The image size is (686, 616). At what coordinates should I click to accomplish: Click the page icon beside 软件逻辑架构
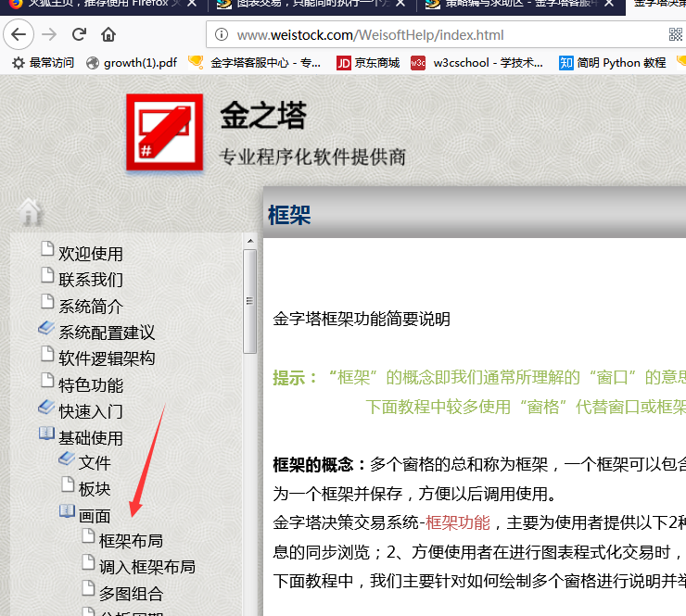click(x=47, y=354)
